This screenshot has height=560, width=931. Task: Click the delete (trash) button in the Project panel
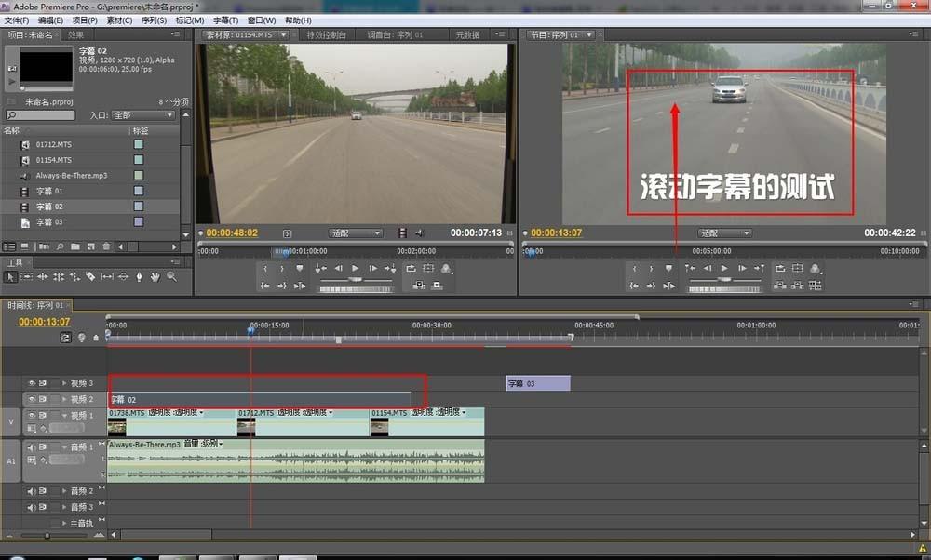[x=105, y=247]
